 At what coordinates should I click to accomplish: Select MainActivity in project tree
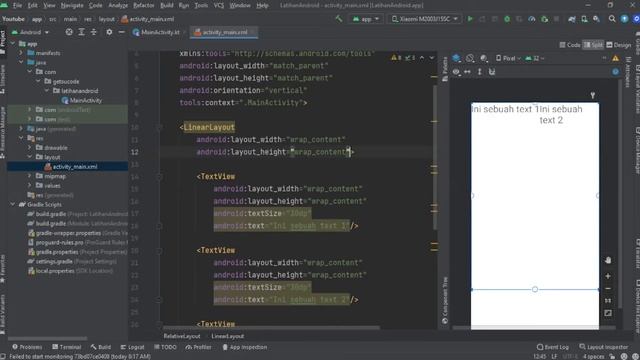click(82, 100)
